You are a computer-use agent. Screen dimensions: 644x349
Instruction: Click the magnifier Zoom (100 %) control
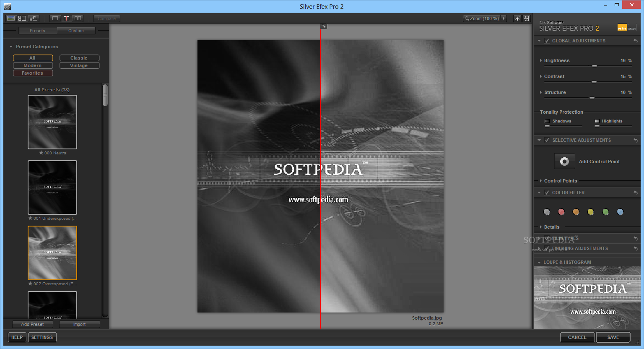pyautogui.click(x=482, y=18)
